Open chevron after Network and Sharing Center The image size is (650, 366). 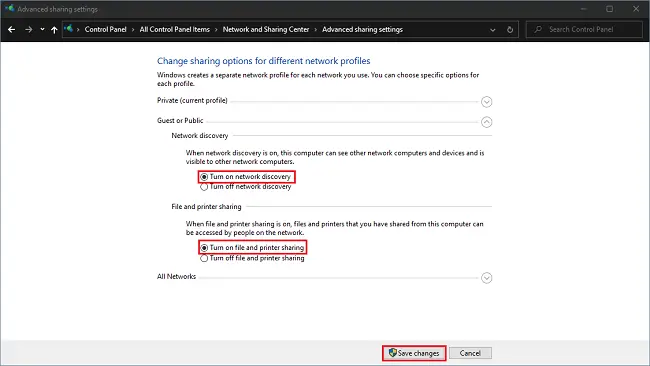click(315, 30)
